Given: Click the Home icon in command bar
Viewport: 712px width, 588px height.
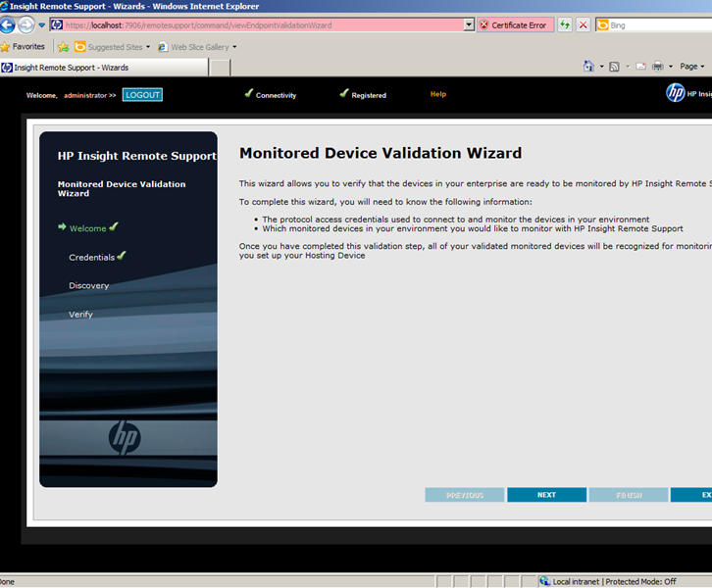Looking at the screenshot, I should pos(588,67).
